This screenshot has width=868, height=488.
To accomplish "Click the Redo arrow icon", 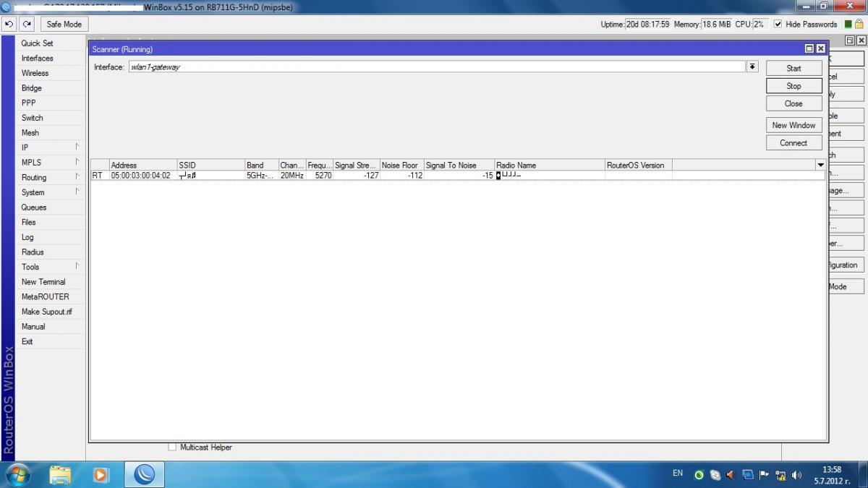I will coord(27,24).
